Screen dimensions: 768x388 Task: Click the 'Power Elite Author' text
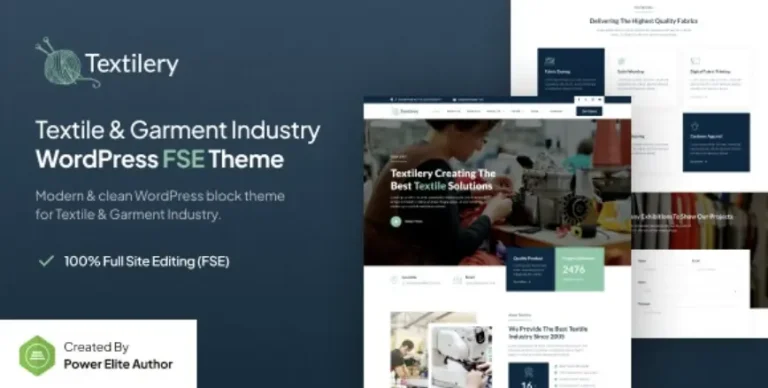coord(118,364)
